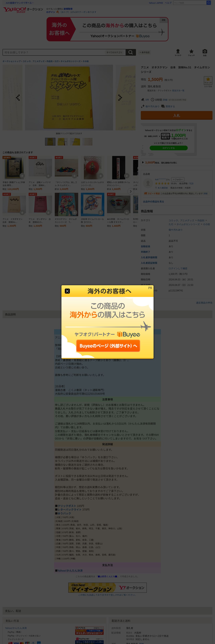Go to コミック、アニメグッズ breadcrumb

tap(33, 61)
